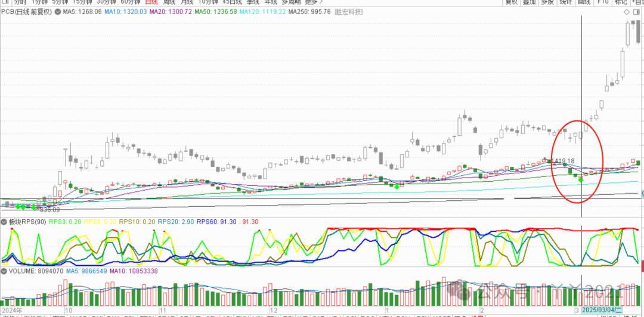
Task: Click the 统计 statistics button
Action: click(566, 2)
